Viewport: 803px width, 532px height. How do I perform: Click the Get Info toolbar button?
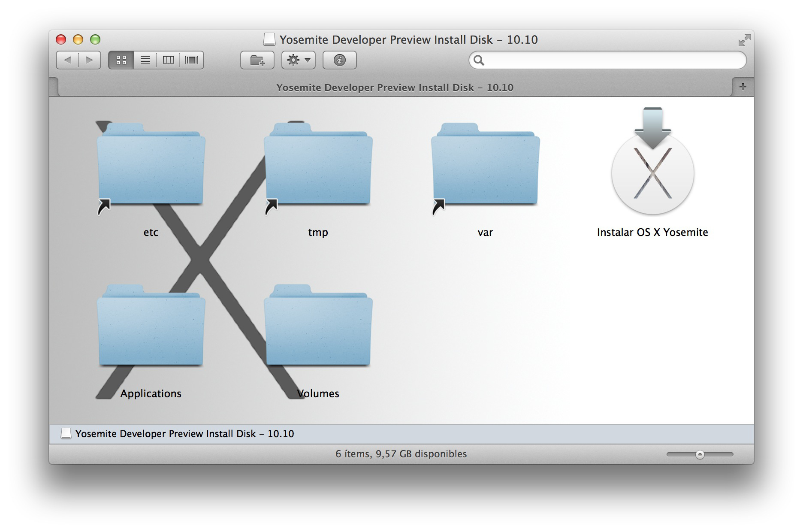click(340, 60)
